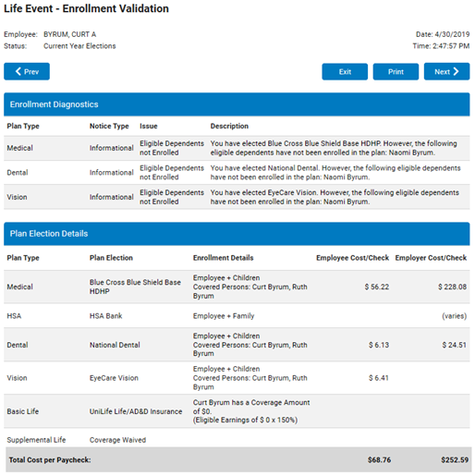This screenshot has height=476, width=475.
Task: Click the Vision Informational notice row
Action: pyautogui.click(x=237, y=197)
